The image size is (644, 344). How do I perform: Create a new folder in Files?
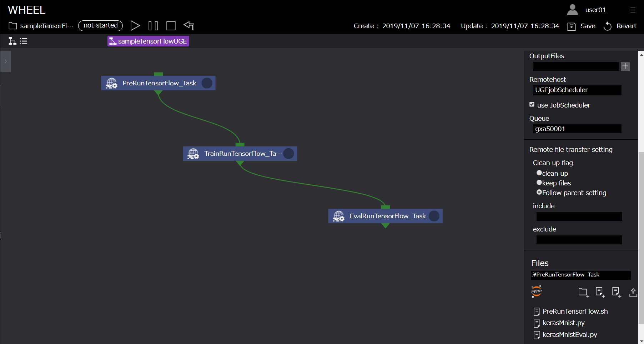[x=583, y=292]
